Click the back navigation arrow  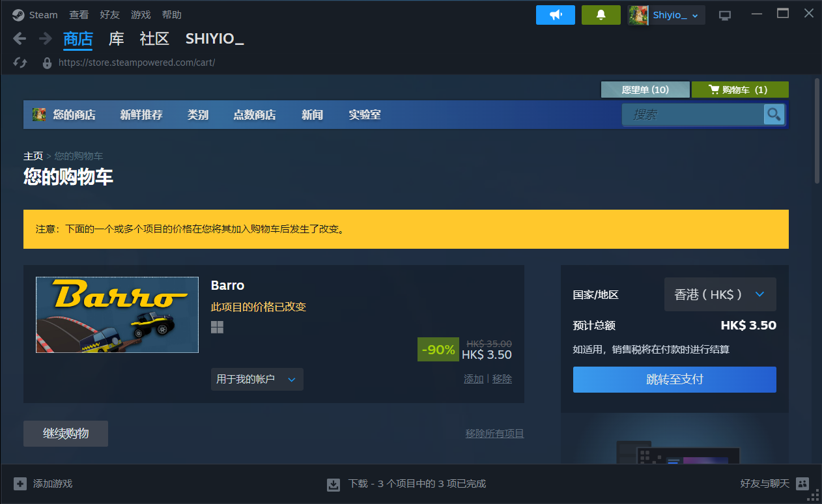coord(20,39)
